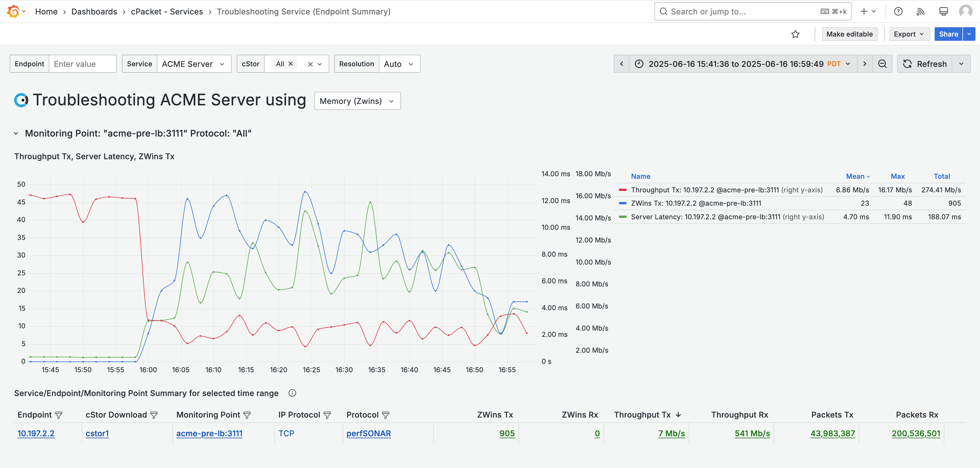Sort legend by Total column
The image size is (980, 468).
[941, 176]
